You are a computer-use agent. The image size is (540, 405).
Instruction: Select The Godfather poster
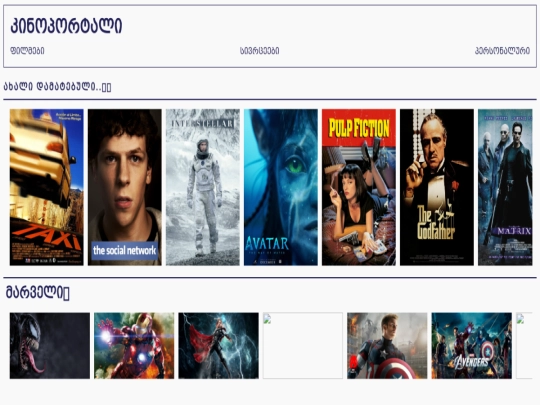(x=437, y=187)
